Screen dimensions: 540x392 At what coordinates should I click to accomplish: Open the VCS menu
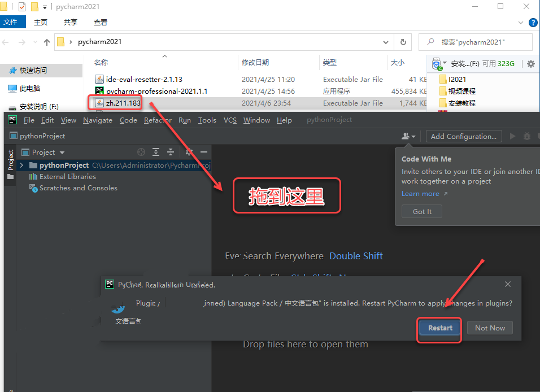(230, 120)
